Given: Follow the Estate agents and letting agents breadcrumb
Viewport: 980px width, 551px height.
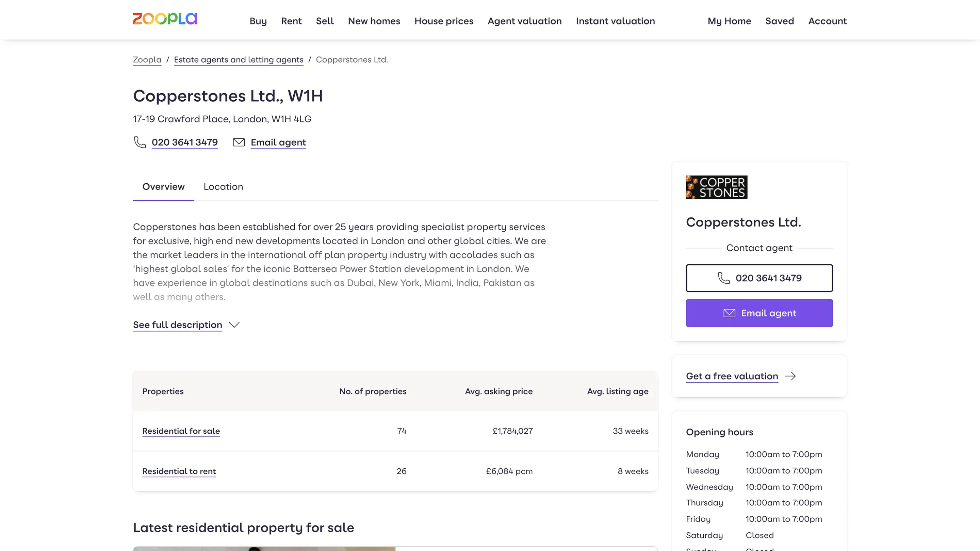Looking at the screenshot, I should tap(239, 60).
